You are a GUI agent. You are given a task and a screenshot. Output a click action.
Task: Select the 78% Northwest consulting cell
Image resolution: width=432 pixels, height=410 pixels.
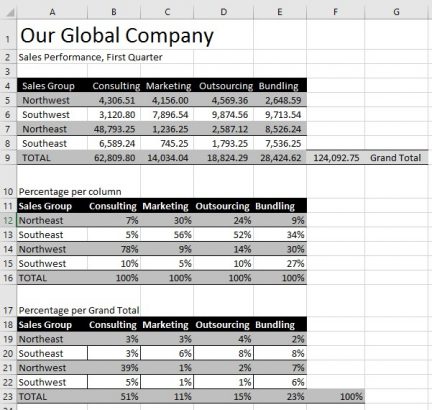click(114, 249)
